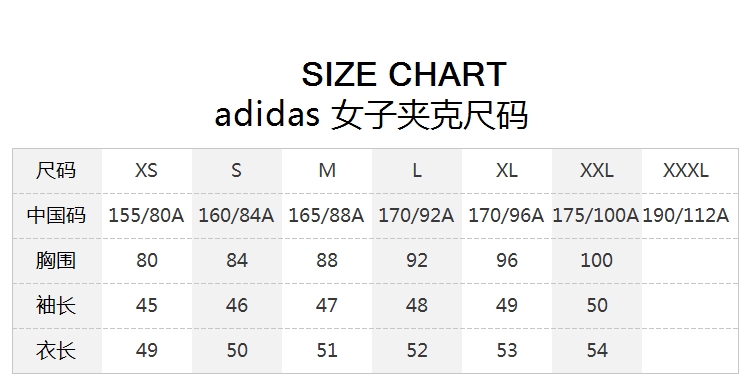
Task: Click the 胸围 row label
Action: (x=56, y=260)
